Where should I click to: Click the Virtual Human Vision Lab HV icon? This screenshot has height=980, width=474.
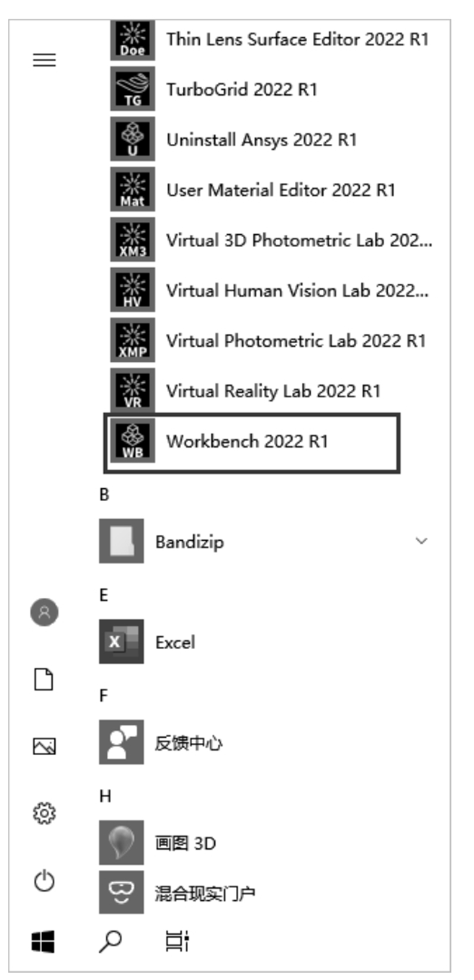coord(132,290)
